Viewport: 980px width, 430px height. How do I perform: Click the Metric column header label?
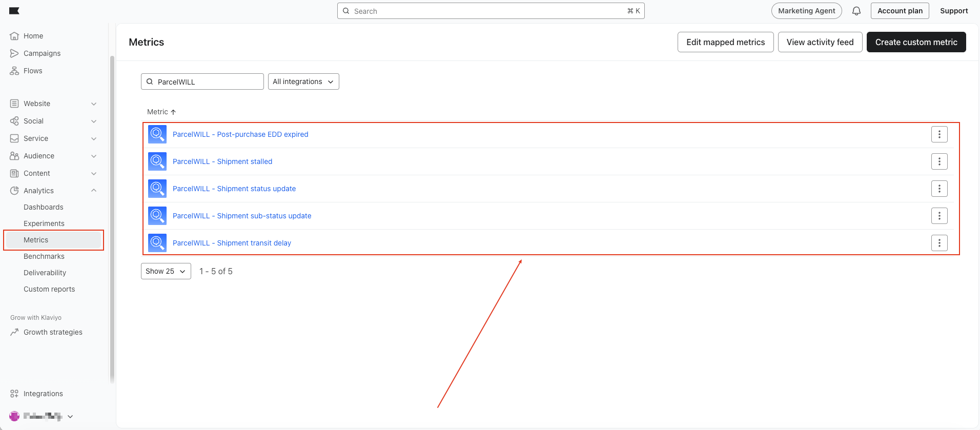pyautogui.click(x=157, y=112)
